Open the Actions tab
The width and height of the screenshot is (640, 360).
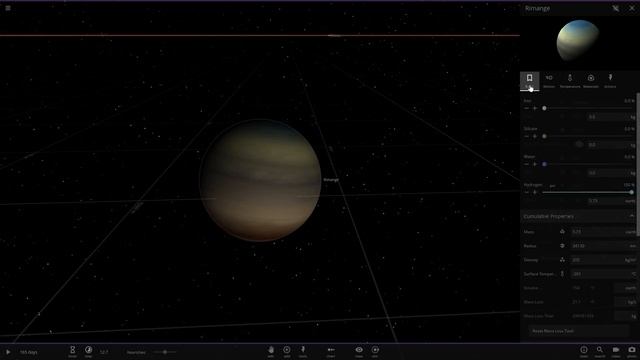(610, 80)
